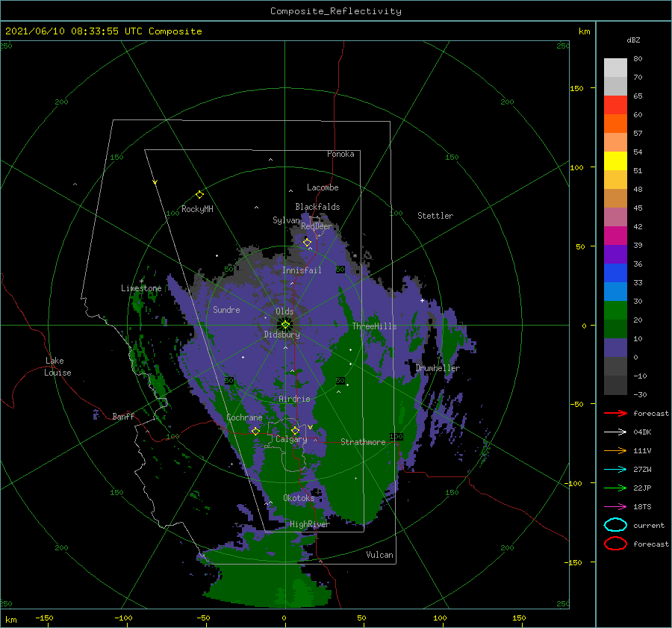
Task: Click the Lacombe city label
Action: pyautogui.click(x=323, y=187)
